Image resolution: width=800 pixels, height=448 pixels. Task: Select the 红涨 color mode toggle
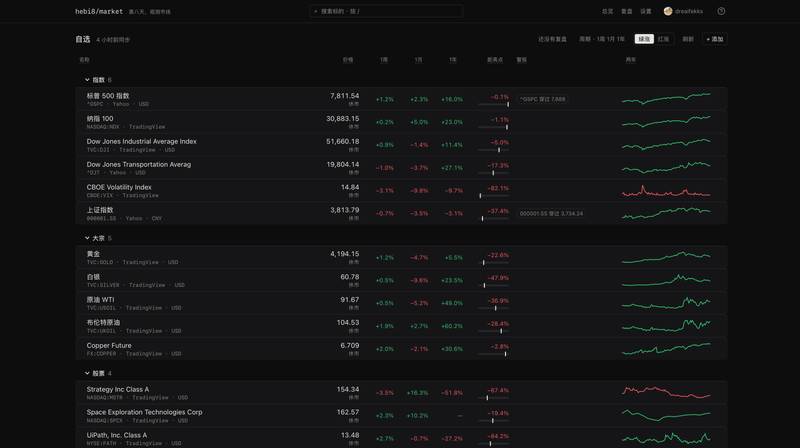point(663,39)
